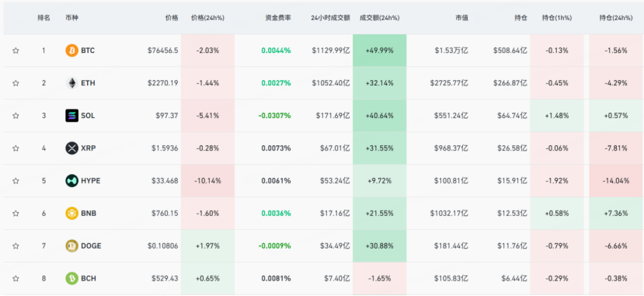Click the -14.04% open interest cell
This screenshot has width=644, height=296.
(616, 181)
